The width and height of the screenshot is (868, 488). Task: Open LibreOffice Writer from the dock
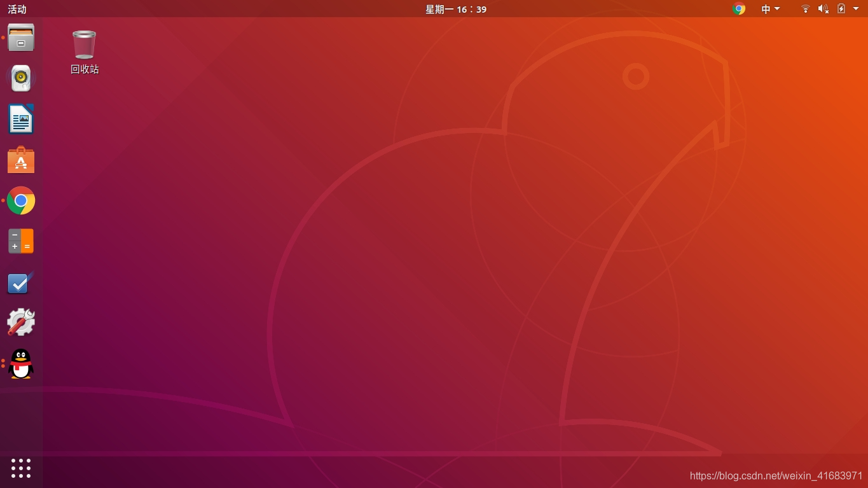(x=21, y=119)
